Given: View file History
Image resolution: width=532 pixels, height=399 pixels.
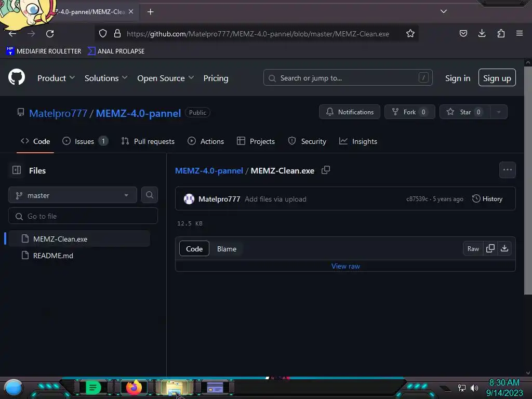Looking at the screenshot, I should pos(487,199).
